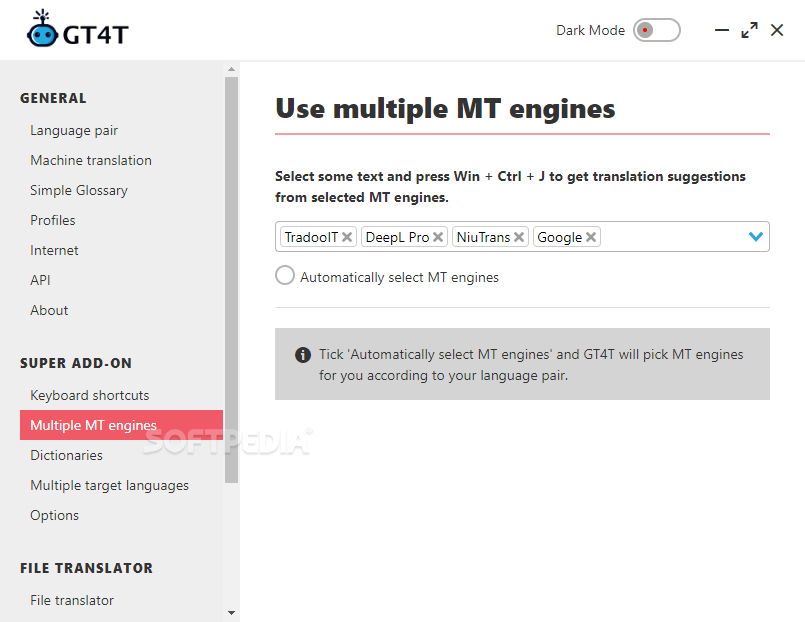Open API settings page
Screen dimensions: 805x622
pos(40,280)
